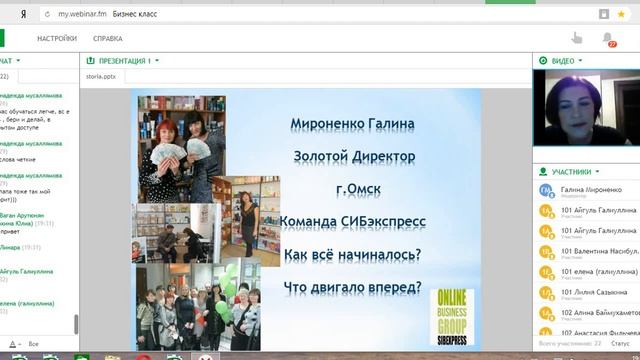Viewport: 640px width, 360px height.
Task: Click the avatar next to 101 елена (галиуллина)
Action: (x=546, y=272)
